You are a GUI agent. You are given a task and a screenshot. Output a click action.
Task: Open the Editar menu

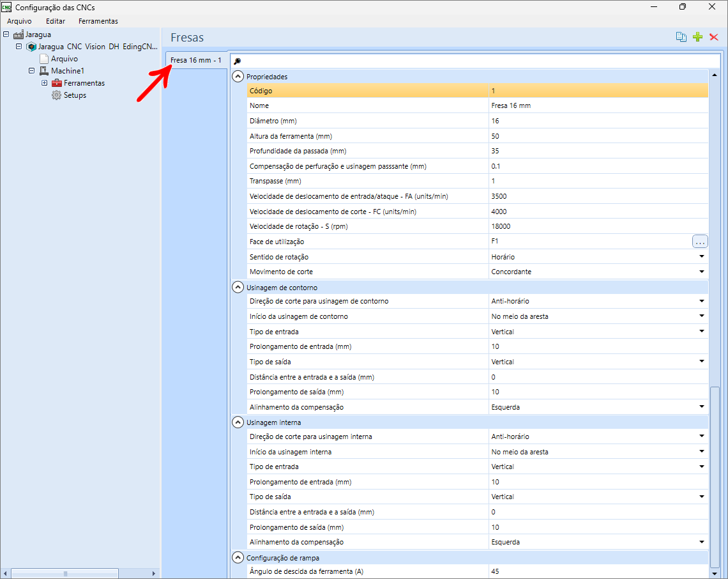[56, 21]
